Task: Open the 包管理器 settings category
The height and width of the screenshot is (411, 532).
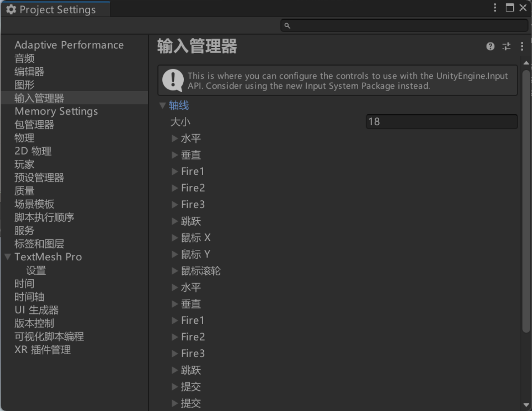Action: pos(34,125)
